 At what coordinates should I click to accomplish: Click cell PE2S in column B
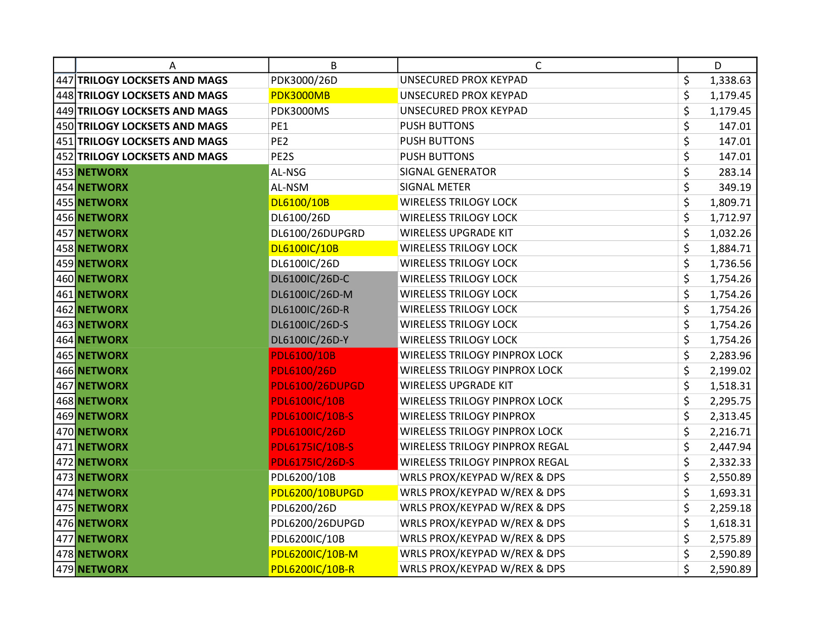[334, 157]
